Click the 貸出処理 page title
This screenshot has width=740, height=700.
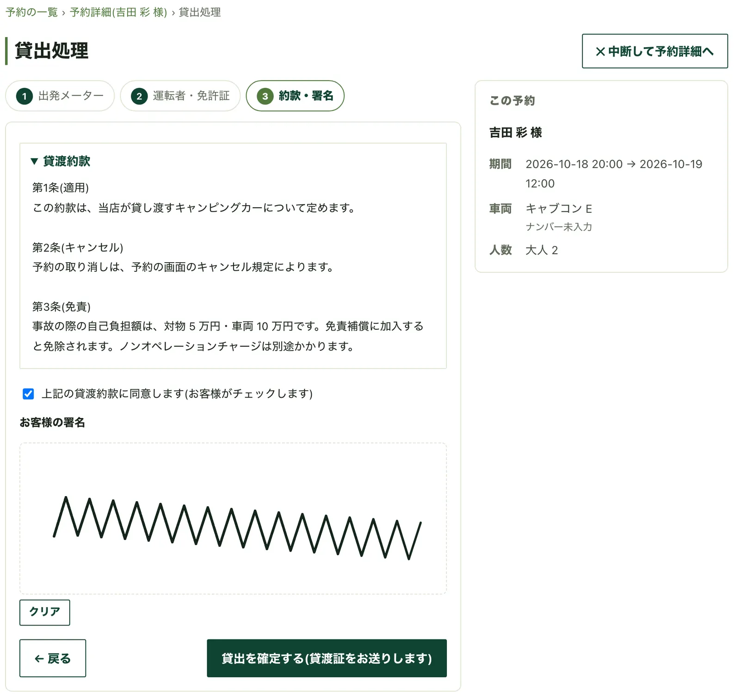pyautogui.click(x=51, y=51)
